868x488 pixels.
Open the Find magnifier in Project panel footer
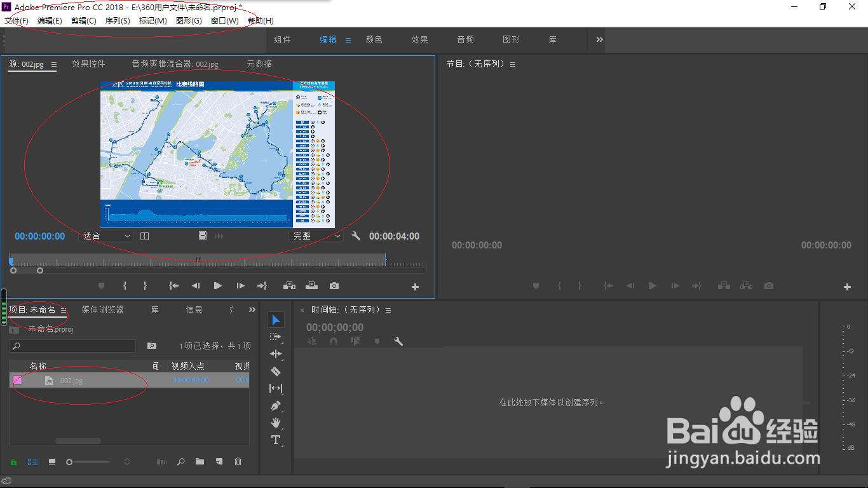coord(181,462)
